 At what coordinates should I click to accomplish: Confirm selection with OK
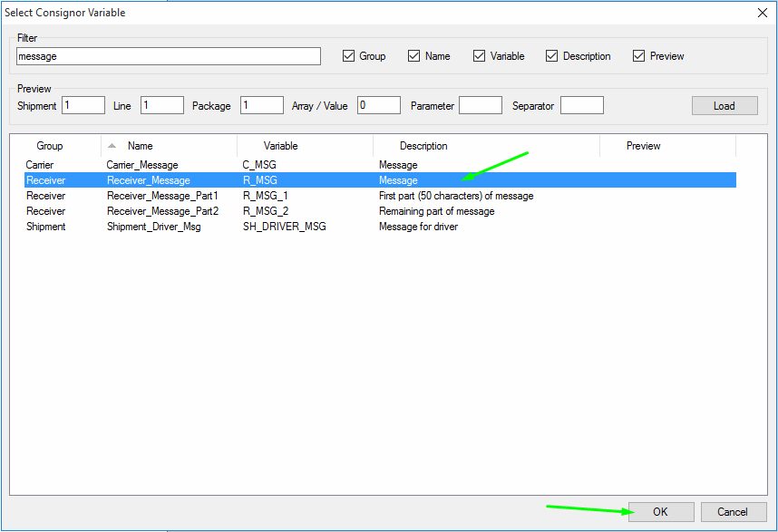click(660, 512)
